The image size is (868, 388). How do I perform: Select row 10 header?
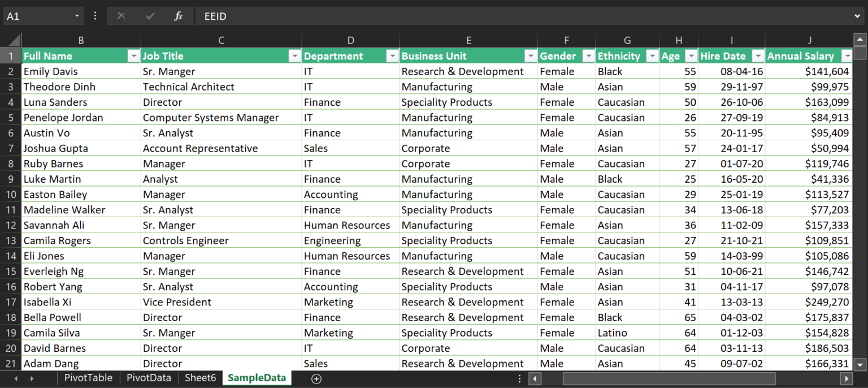[11, 195]
